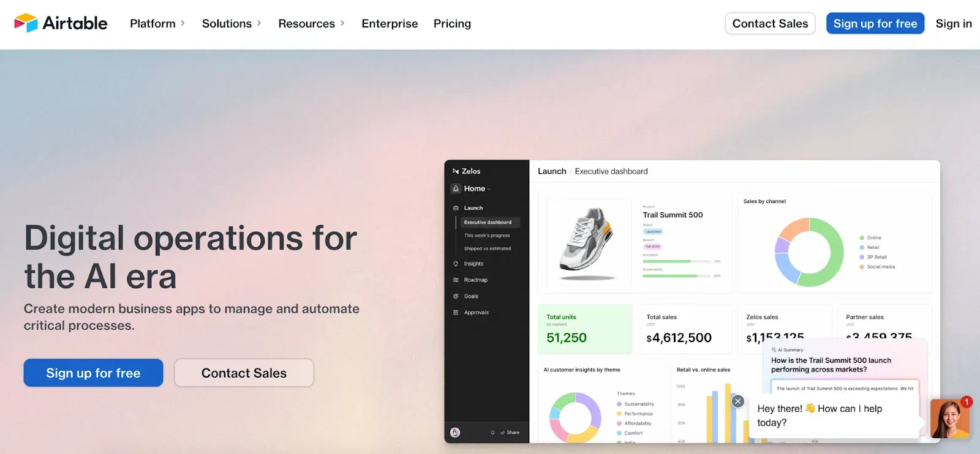Click the Performance theme legend label
The width and height of the screenshot is (980, 454).
638,414
